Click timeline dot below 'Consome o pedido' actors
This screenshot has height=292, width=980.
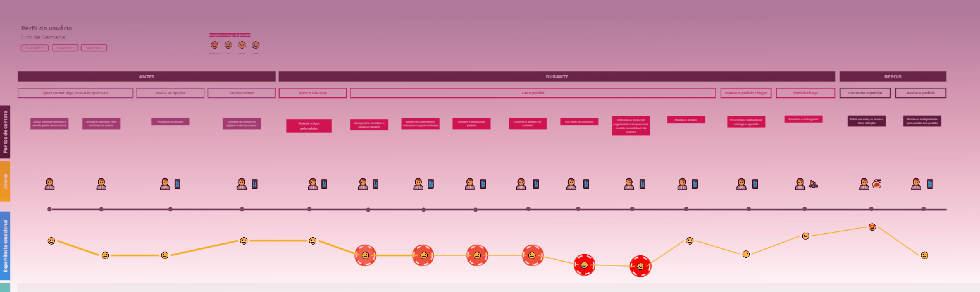coord(871,209)
